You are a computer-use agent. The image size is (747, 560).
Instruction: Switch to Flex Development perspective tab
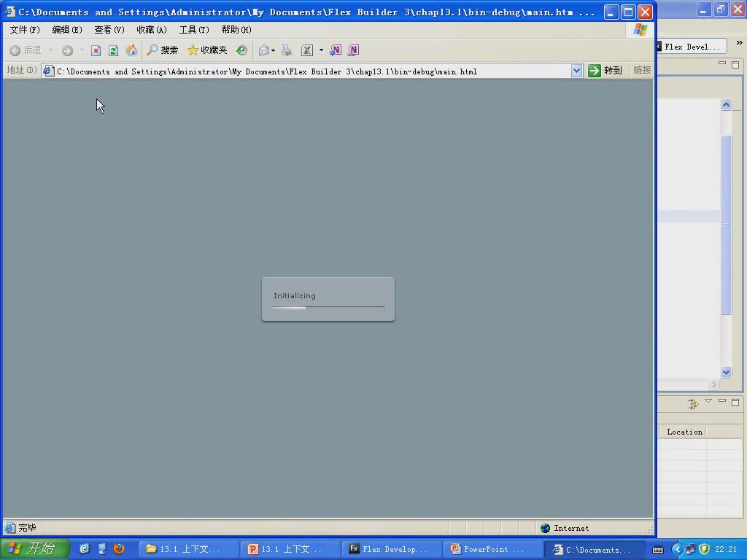tap(692, 47)
